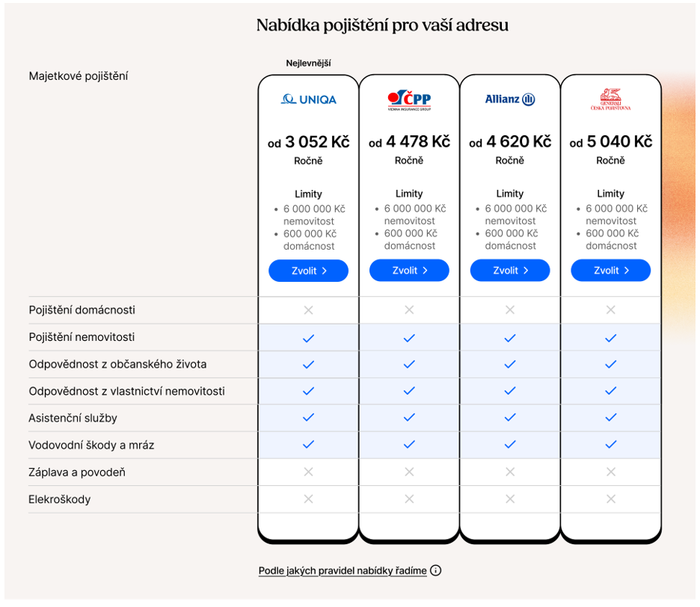Image resolution: width=700 pixels, height=607 pixels.
Task: Click Generali checkmark for Vodovodní škody a mráz
Action: [x=611, y=445]
